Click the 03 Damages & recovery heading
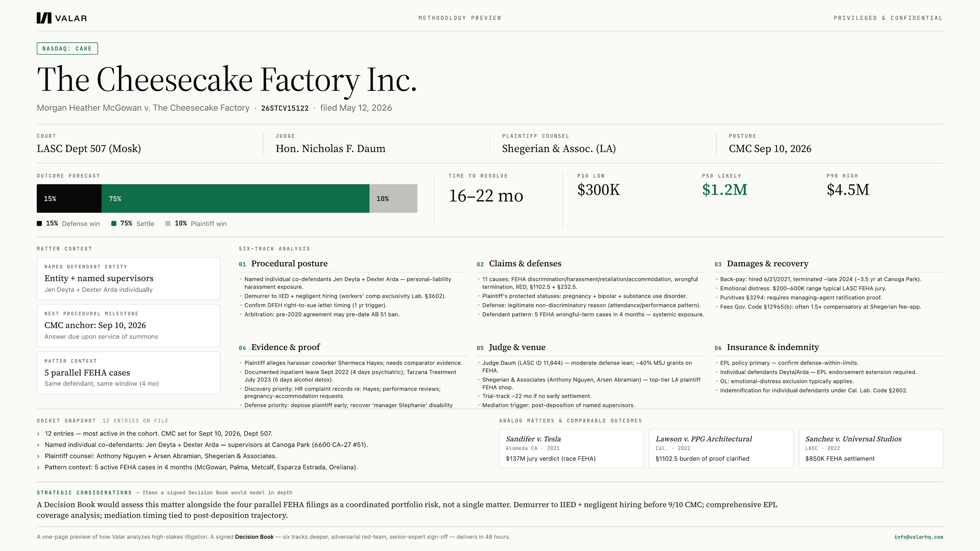Image resolution: width=980 pixels, height=551 pixels. (761, 264)
